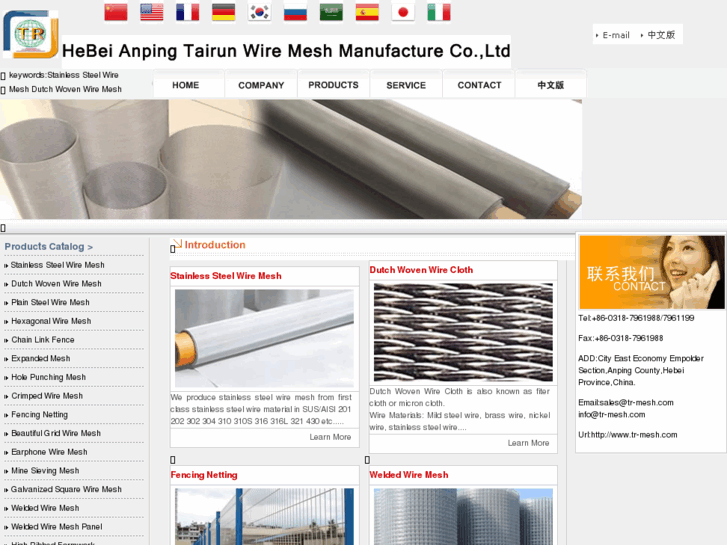The height and width of the screenshot is (545, 727).
Task: Click the Products Catalog heading
Action: [49, 247]
